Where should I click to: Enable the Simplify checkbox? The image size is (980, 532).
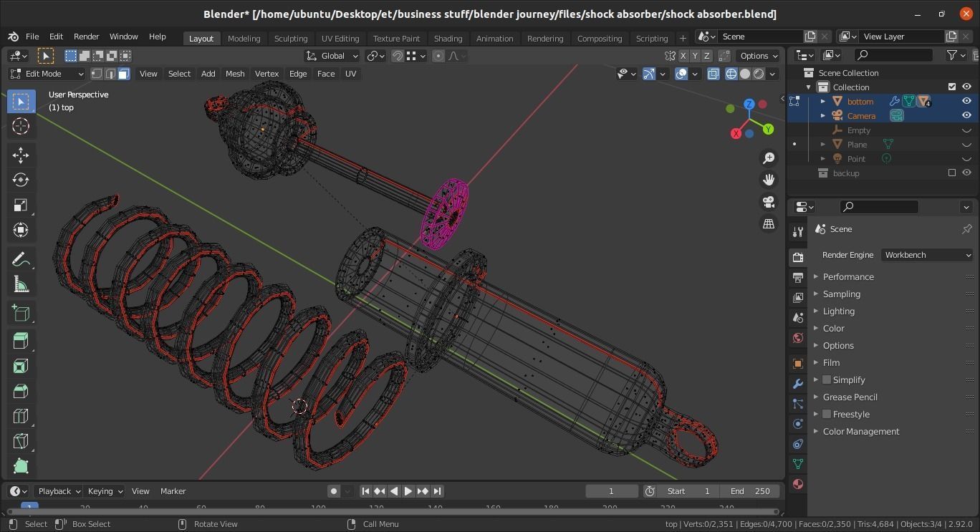click(827, 379)
